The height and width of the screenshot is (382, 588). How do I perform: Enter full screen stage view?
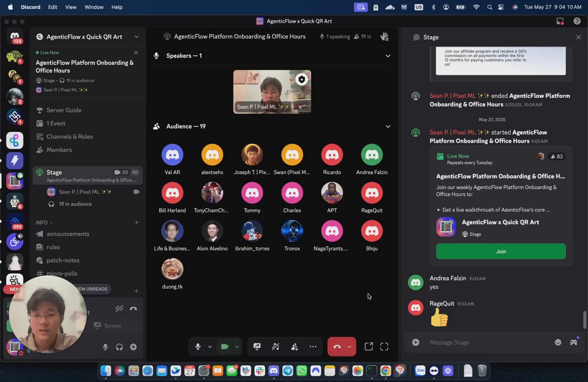(384, 347)
